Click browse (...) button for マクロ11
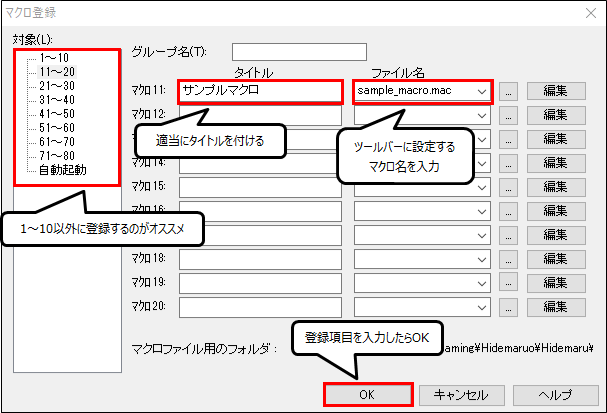 click(508, 91)
